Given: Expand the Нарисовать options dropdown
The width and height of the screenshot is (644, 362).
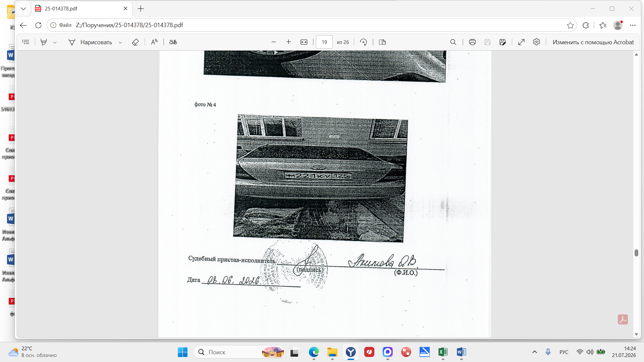Looking at the screenshot, I should 120,42.
